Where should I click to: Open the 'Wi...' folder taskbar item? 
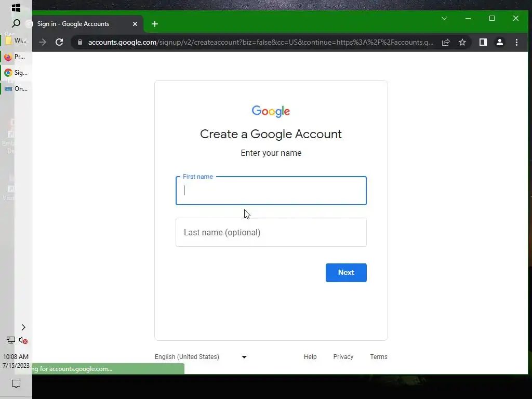point(16,41)
